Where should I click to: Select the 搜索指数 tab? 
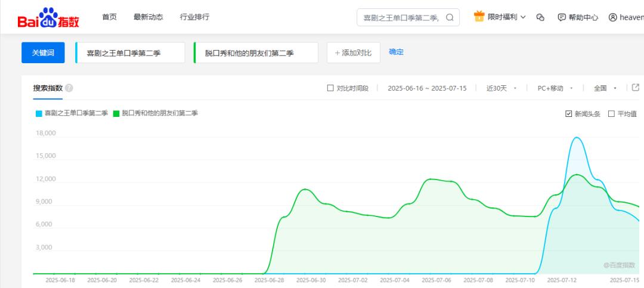coord(48,88)
